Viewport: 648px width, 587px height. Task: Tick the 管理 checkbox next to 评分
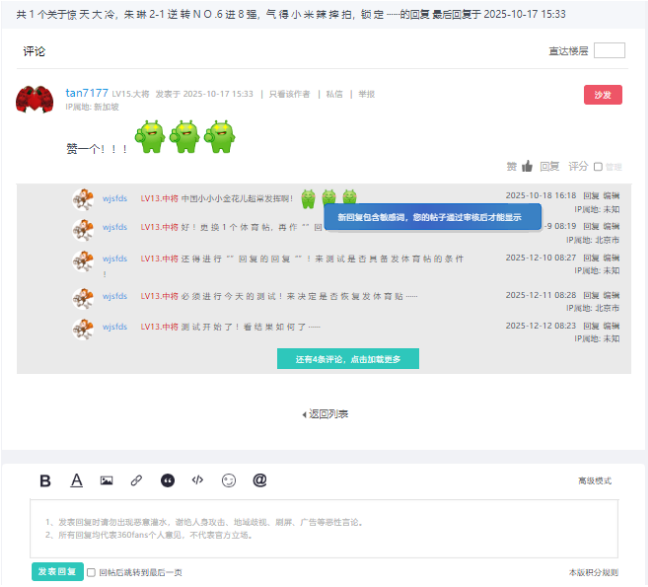point(598,167)
